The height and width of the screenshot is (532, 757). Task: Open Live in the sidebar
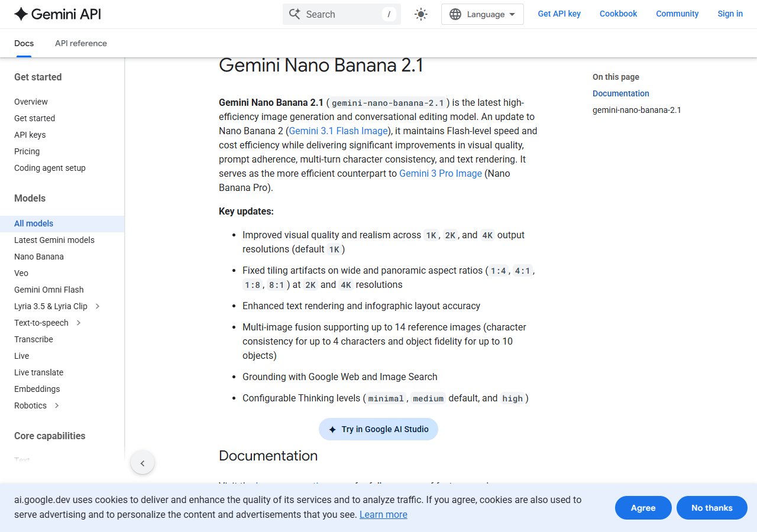tap(21, 356)
